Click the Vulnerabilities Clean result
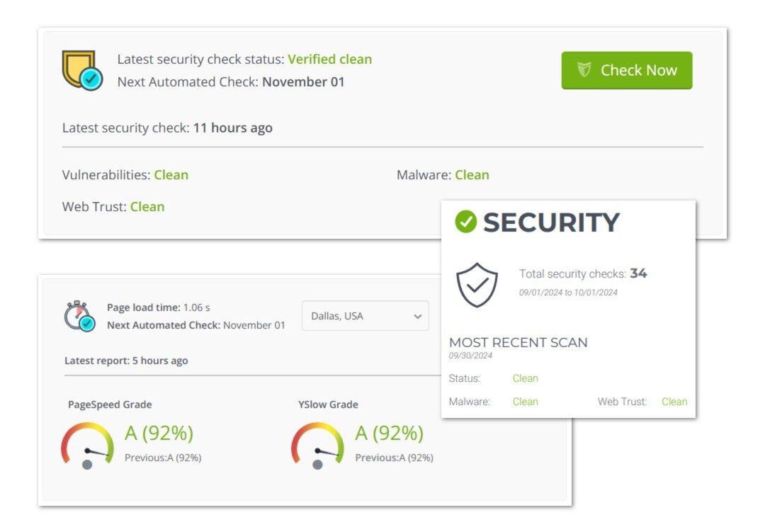The width and height of the screenshot is (765, 532). (x=171, y=175)
